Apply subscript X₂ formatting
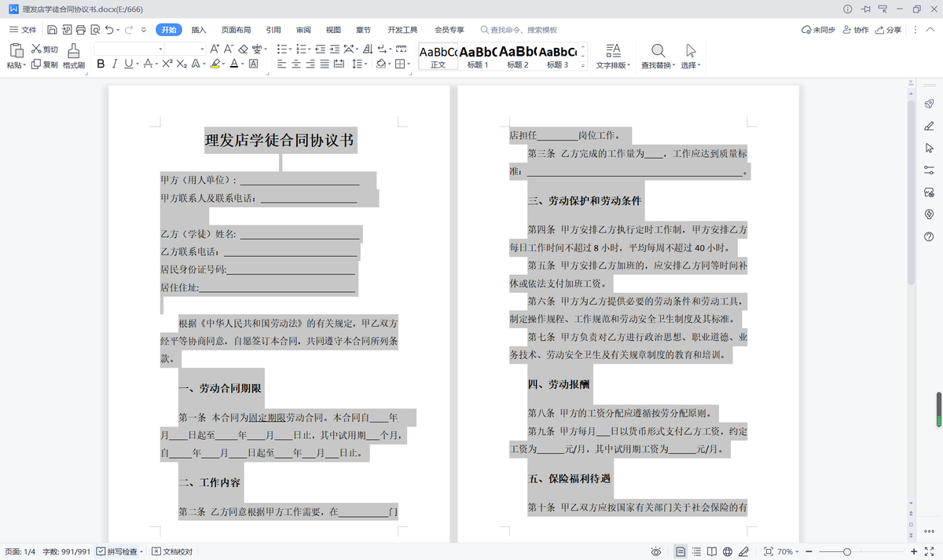 point(182,64)
